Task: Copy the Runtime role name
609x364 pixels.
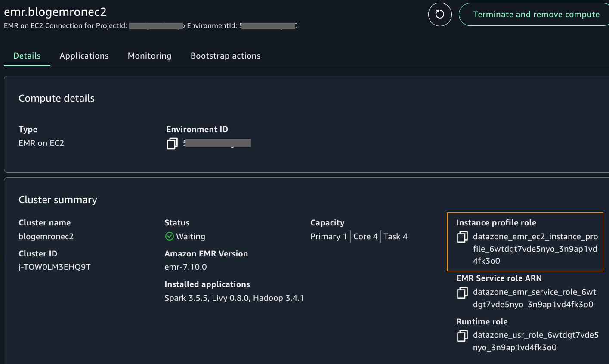Action: coord(462,336)
